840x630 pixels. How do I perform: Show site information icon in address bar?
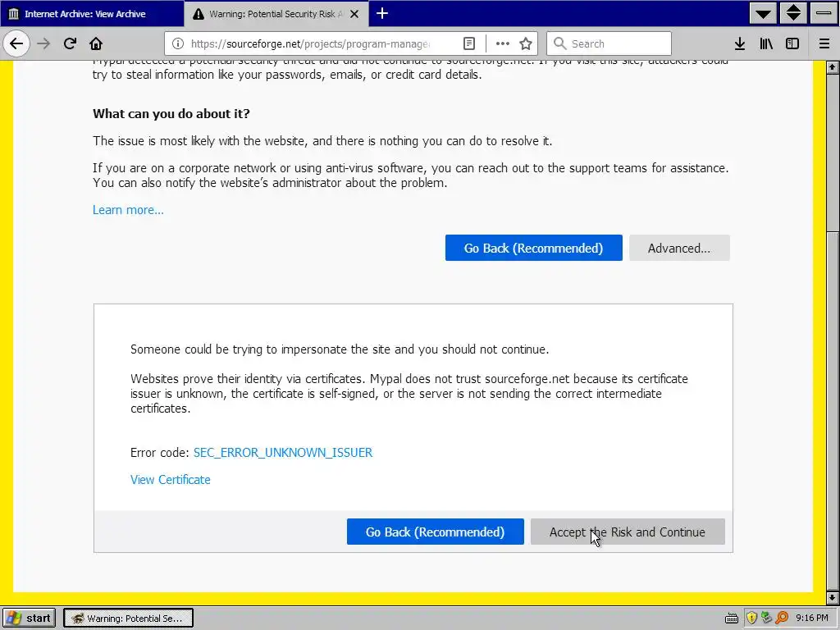click(x=178, y=43)
